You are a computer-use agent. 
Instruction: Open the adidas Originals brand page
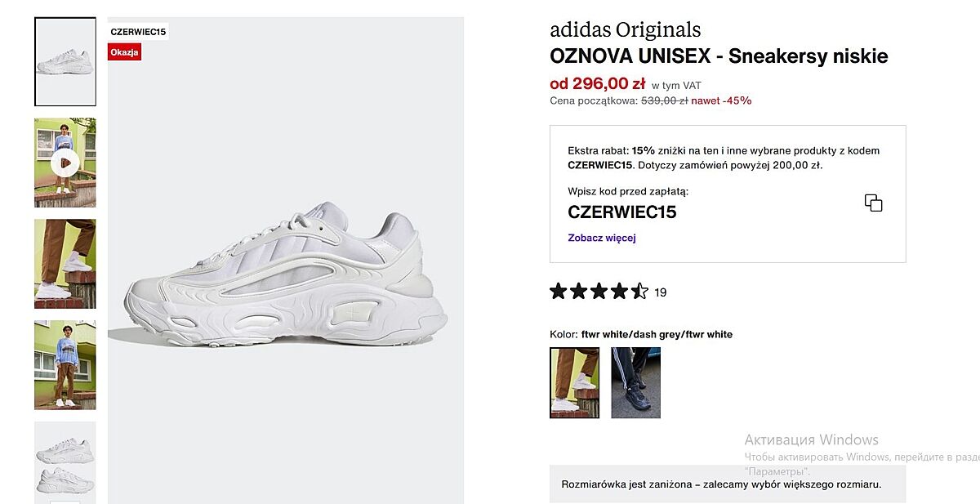625,30
